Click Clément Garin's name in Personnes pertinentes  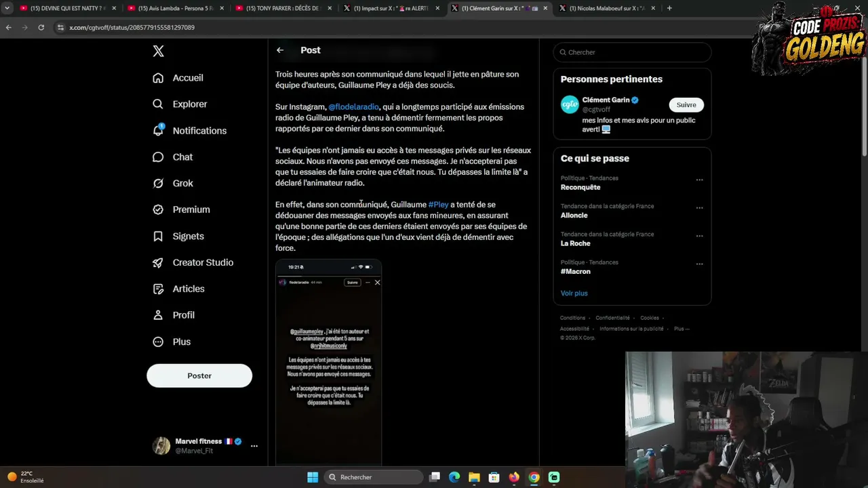[606, 100]
